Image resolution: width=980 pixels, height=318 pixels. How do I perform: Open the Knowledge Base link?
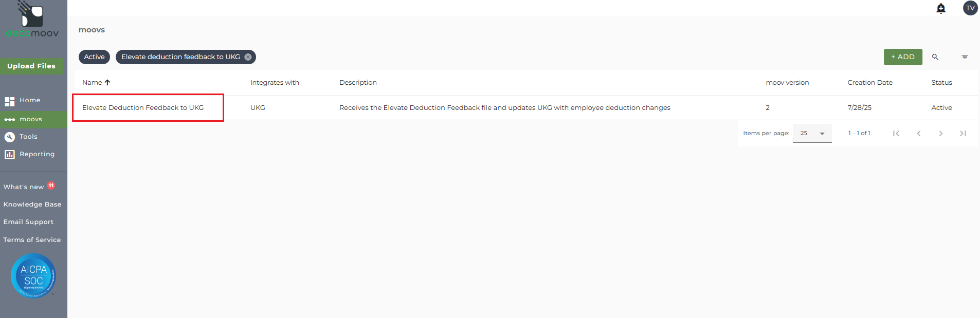point(32,204)
